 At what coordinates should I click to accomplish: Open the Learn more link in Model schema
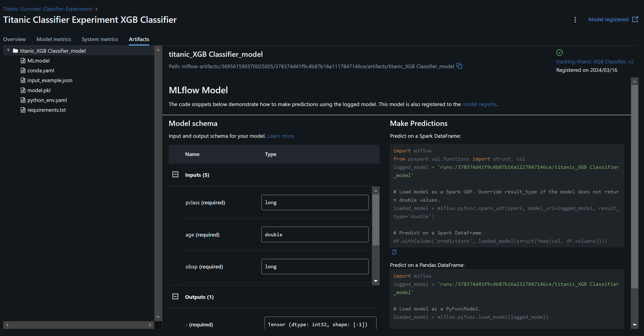pos(281,136)
